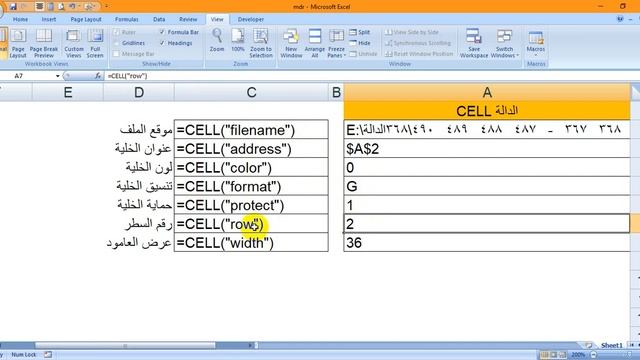Viewport: 640px width, 360px height.
Task: Select column B header
Action: pyautogui.click(x=336, y=92)
